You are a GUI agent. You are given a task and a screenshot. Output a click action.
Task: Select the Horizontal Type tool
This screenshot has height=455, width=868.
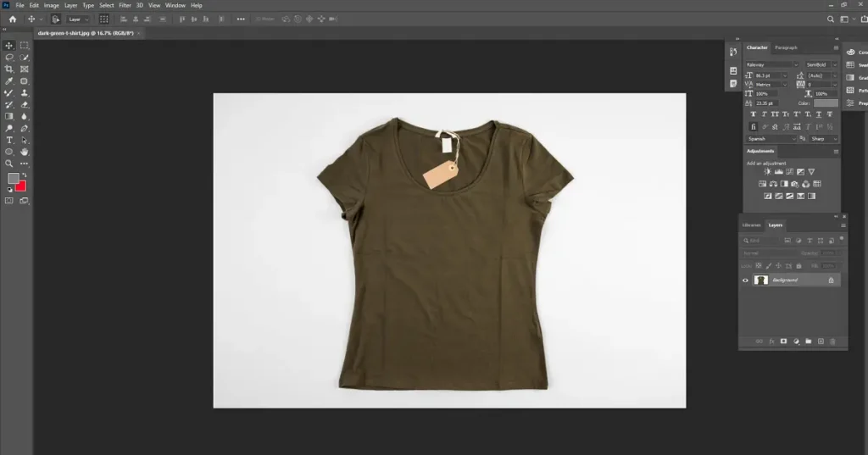[x=8, y=140]
